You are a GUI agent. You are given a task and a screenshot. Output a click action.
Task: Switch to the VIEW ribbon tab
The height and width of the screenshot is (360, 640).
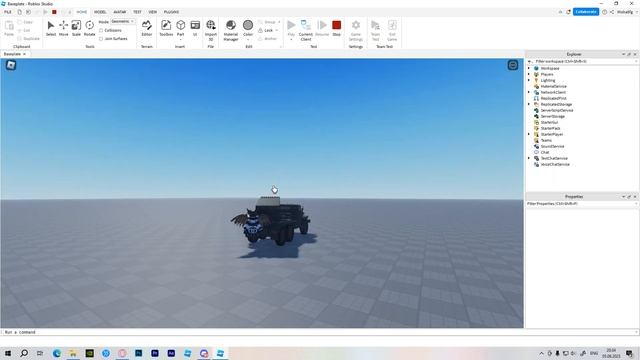point(153,12)
